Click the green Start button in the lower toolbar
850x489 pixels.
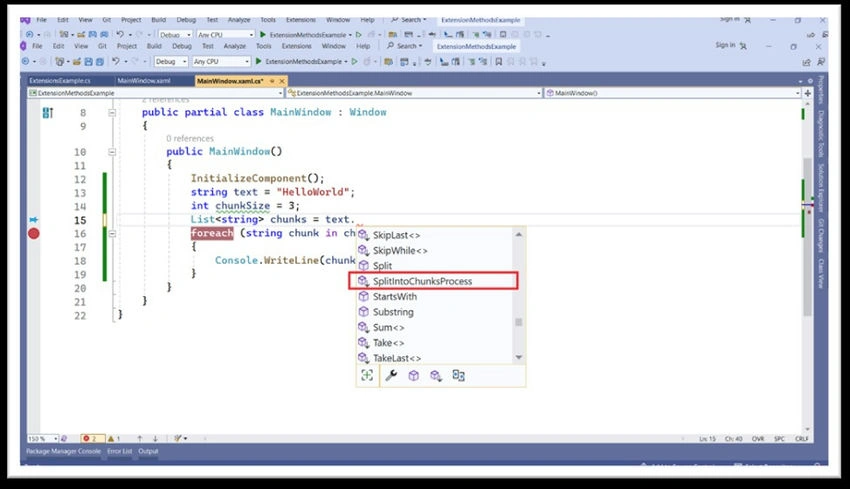pos(259,61)
